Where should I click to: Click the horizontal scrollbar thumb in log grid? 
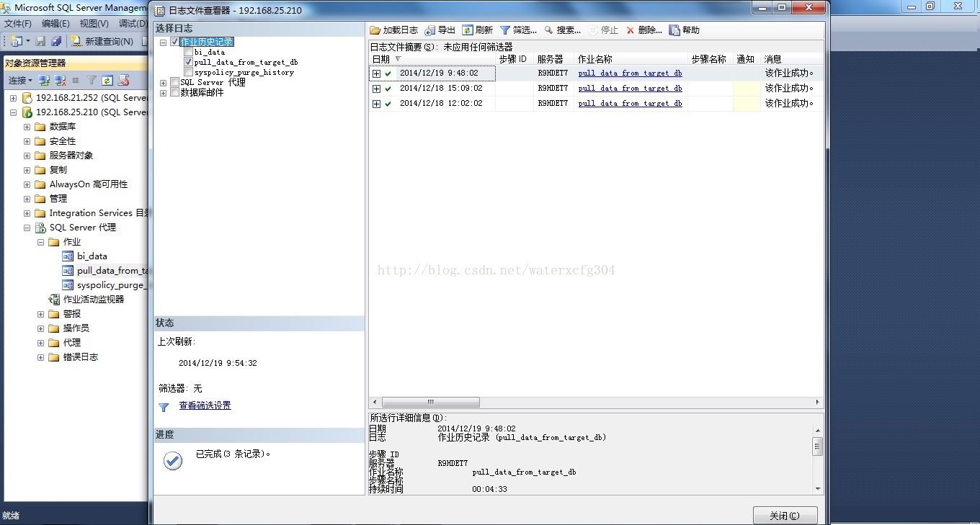[431, 402]
